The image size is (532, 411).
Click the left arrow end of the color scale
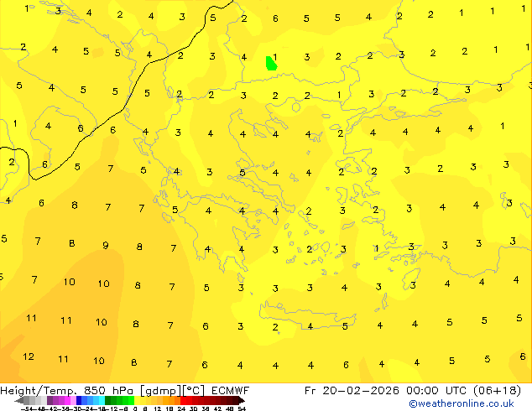point(19,400)
